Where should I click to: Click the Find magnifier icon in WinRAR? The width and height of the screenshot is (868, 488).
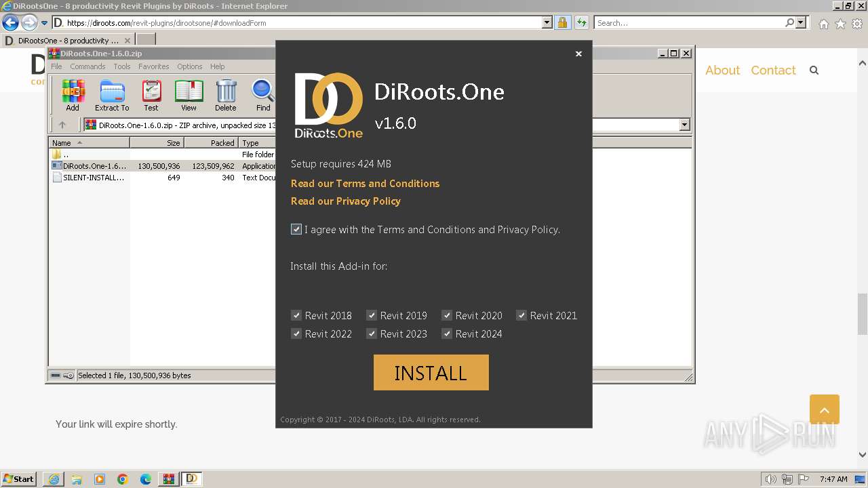263,95
